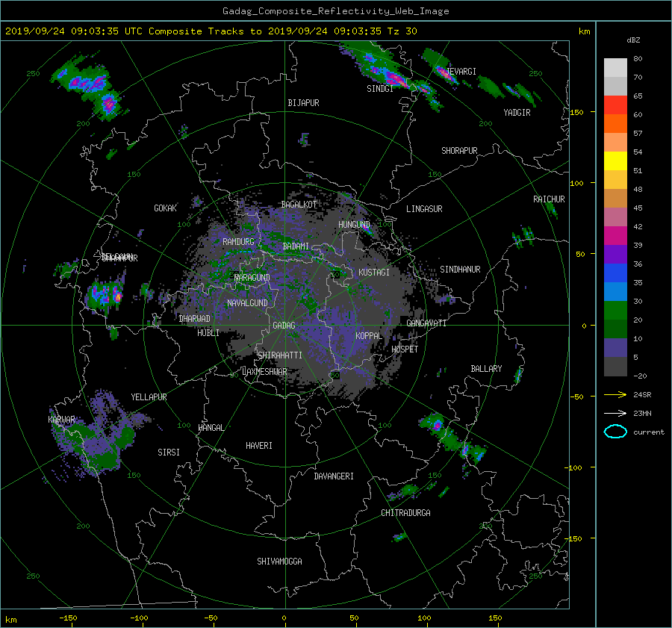Click the LINGASUR city label
This screenshot has width=672, height=628.
tap(424, 209)
